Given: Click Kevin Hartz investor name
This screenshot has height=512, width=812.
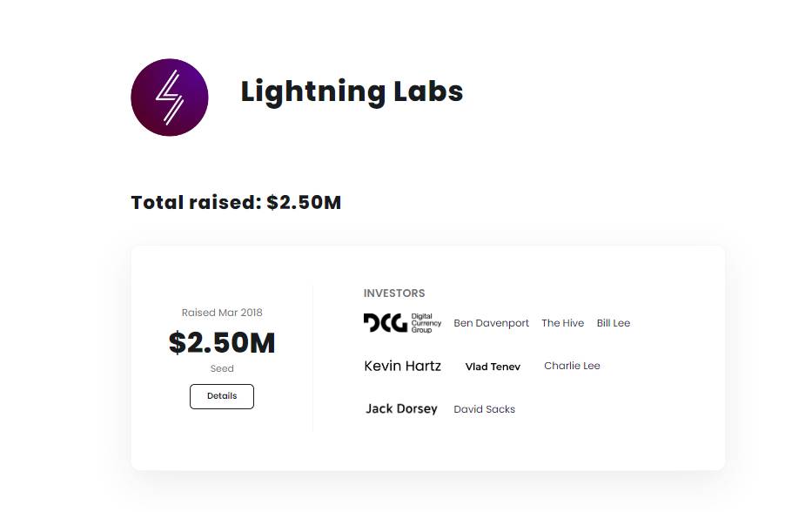Looking at the screenshot, I should [x=402, y=366].
